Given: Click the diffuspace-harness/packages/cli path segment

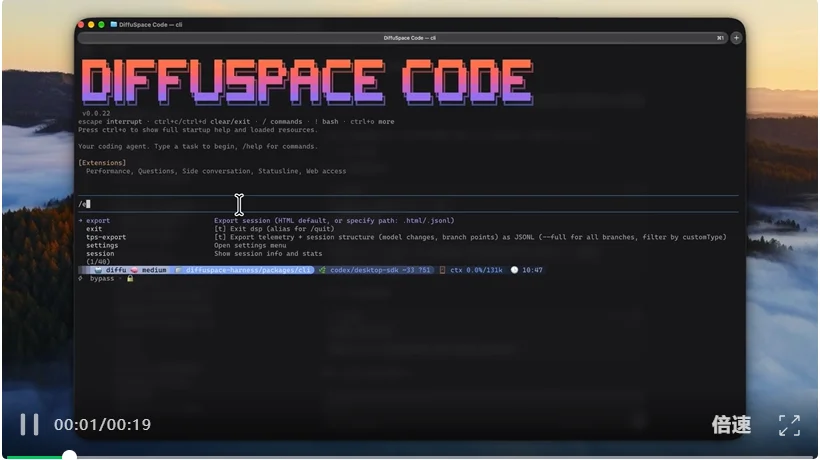Looking at the screenshot, I should [248, 270].
